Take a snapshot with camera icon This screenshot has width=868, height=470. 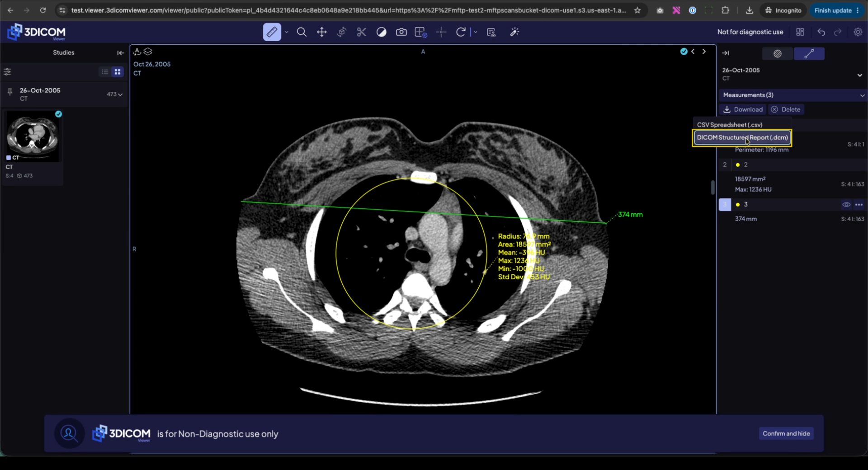(401, 32)
